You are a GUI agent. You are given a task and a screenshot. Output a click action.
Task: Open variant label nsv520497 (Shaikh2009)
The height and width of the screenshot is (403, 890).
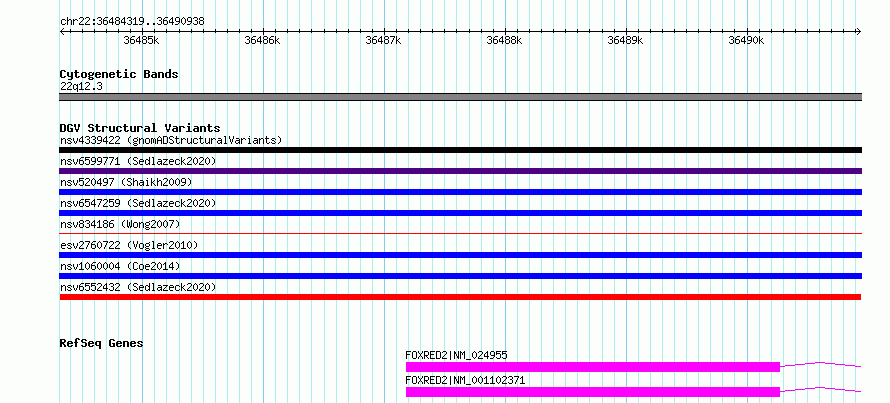[x=126, y=182]
